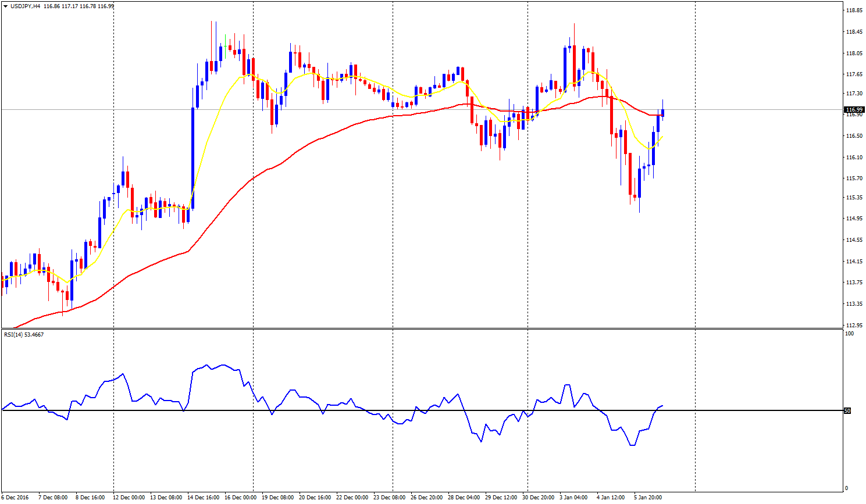
Task: Click time axis label 19 Dec 08:00
Action: tap(277, 498)
